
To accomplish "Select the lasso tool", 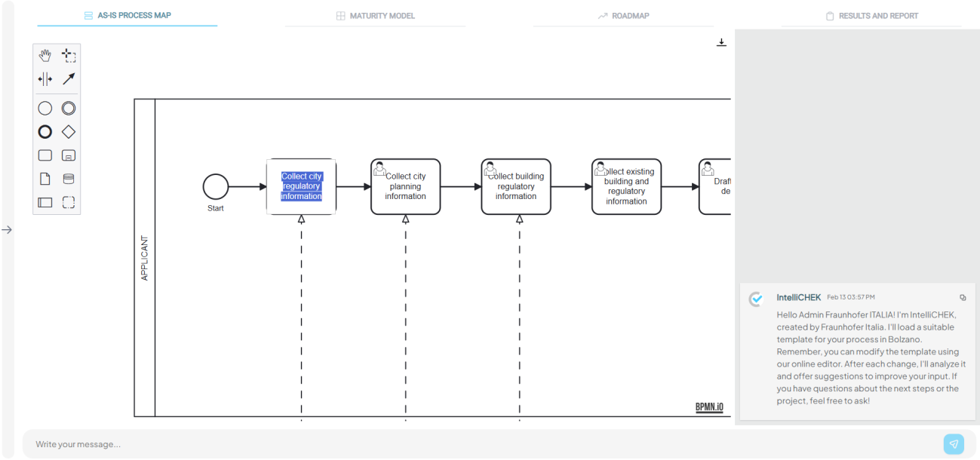I will coord(69,55).
